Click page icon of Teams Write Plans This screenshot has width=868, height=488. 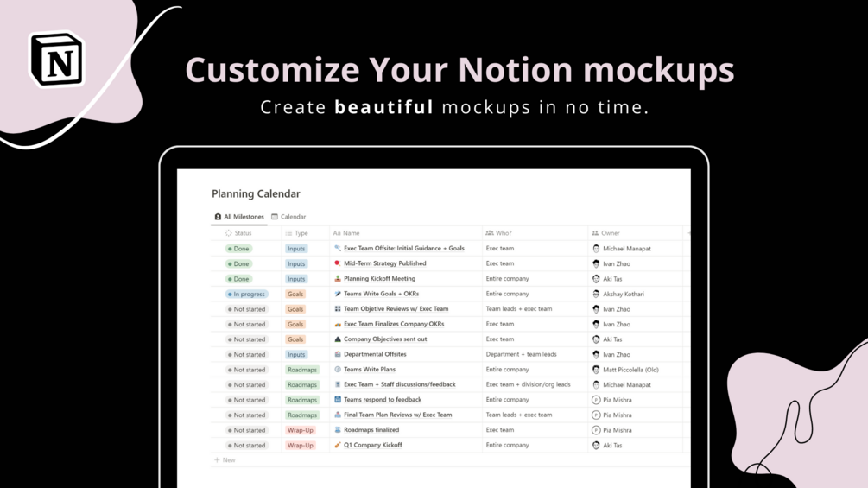coord(338,370)
